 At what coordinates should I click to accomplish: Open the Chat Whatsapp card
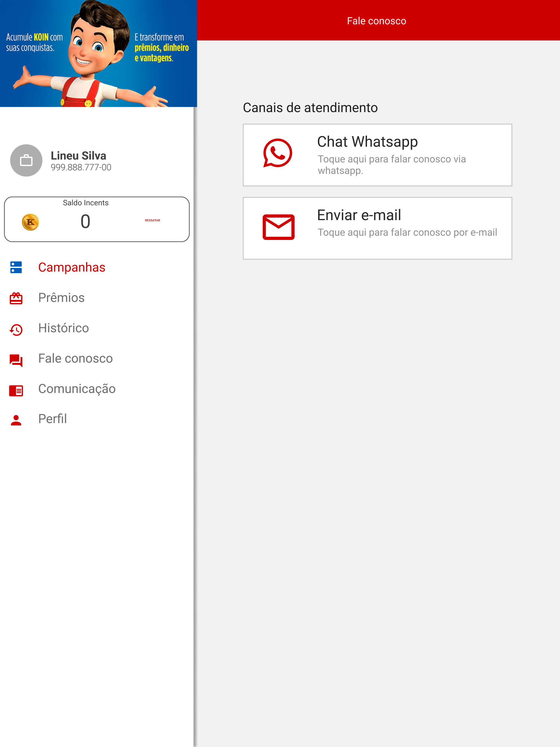(x=377, y=155)
